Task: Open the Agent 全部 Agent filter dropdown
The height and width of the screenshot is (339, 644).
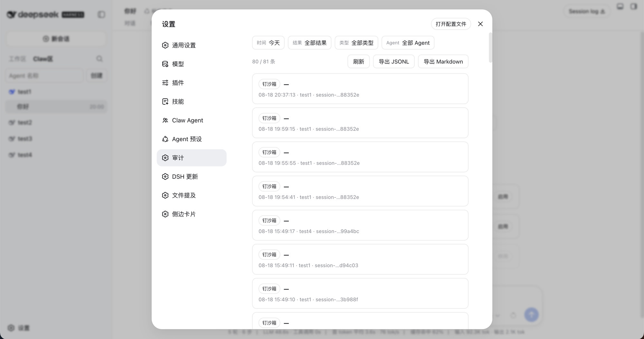Action: (408, 43)
